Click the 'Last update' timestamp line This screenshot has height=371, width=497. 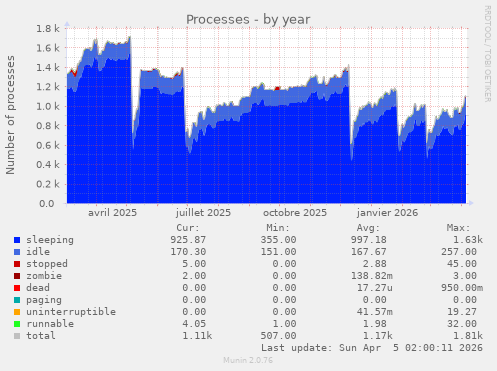click(372, 348)
